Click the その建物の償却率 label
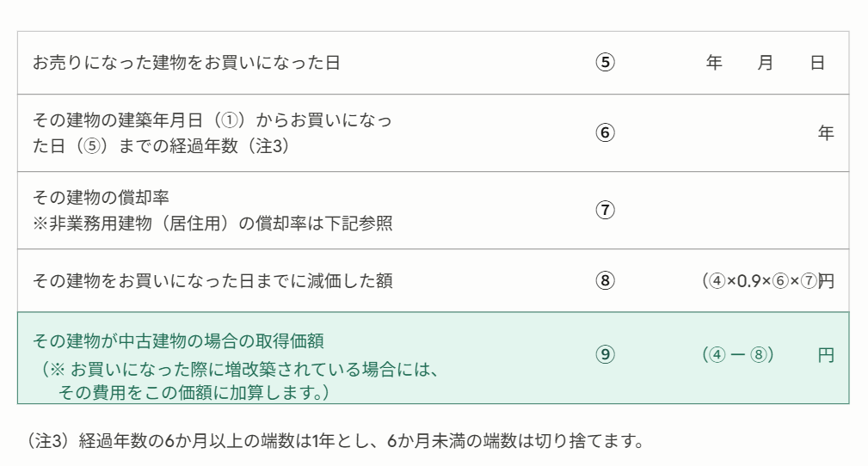The width and height of the screenshot is (868, 466). tap(101, 199)
